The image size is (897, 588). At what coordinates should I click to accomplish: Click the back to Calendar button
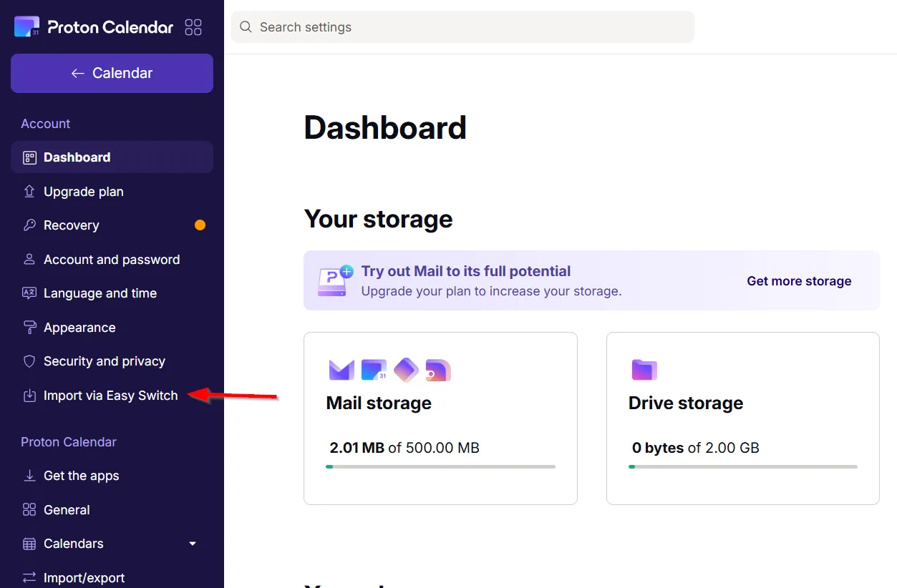tap(112, 73)
